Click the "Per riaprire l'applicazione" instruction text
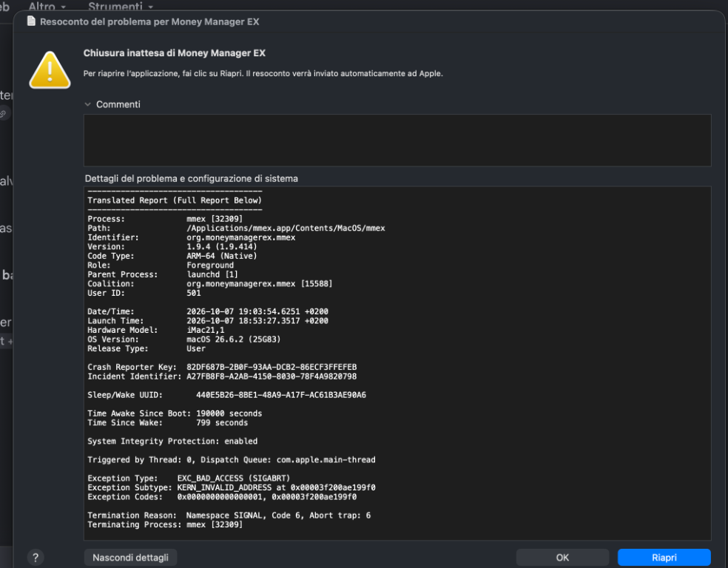The width and height of the screenshot is (728, 568). tap(263, 73)
